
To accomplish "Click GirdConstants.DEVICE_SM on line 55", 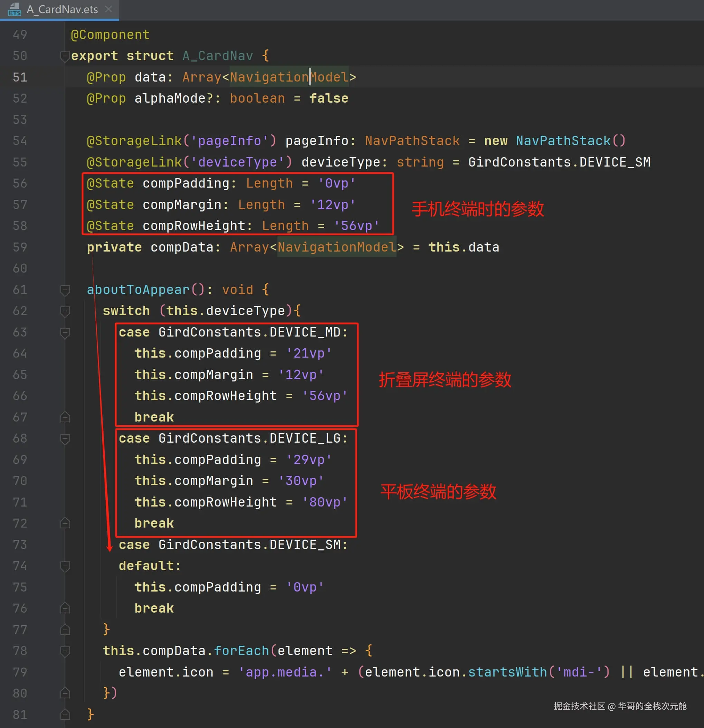I will (559, 162).
